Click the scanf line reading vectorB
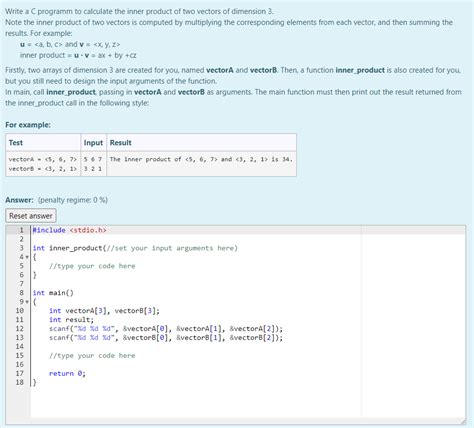The height and width of the screenshot is (428, 474). click(x=166, y=338)
